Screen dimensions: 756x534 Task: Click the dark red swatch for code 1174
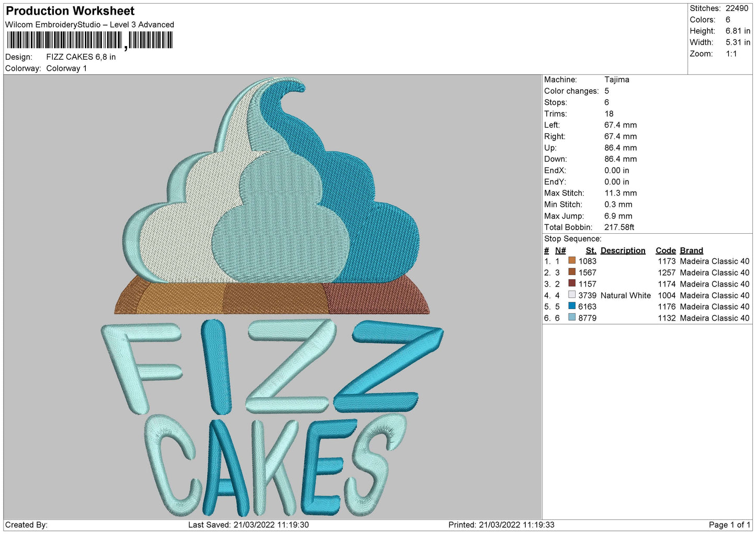(x=572, y=283)
